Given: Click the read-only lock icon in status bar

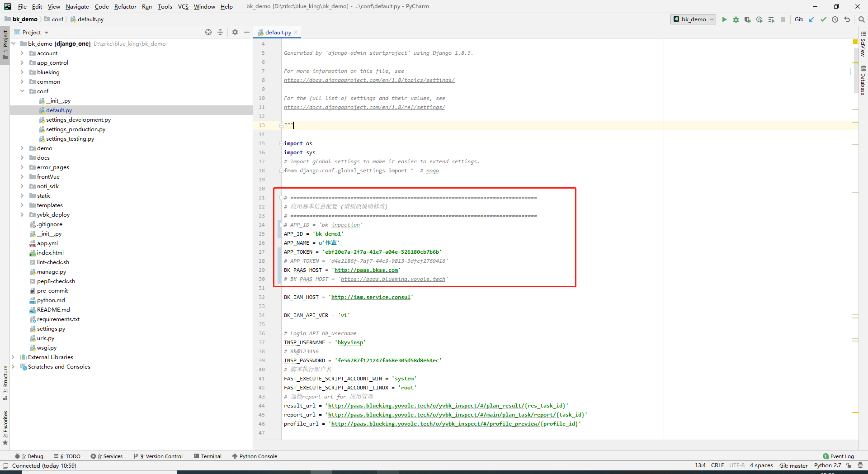Looking at the screenshot, I should pyautogui.click(x=849, y=465).
